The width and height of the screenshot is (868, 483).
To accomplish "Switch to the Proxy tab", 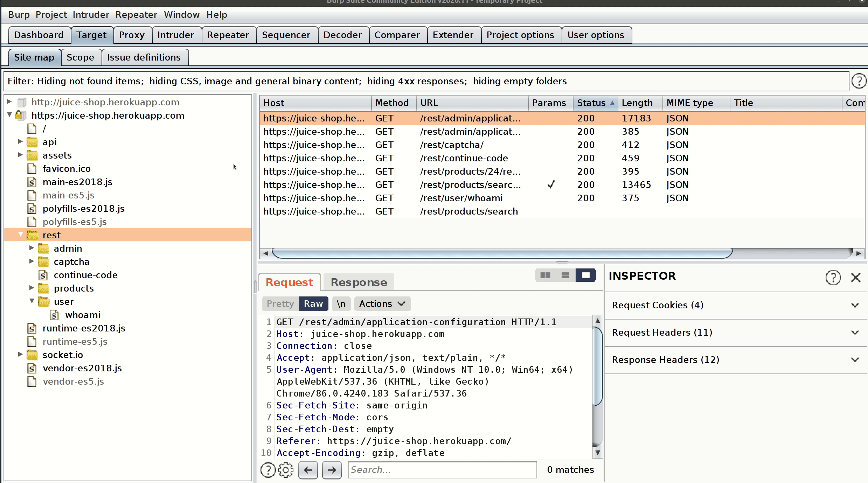I will tap(132, 35).
